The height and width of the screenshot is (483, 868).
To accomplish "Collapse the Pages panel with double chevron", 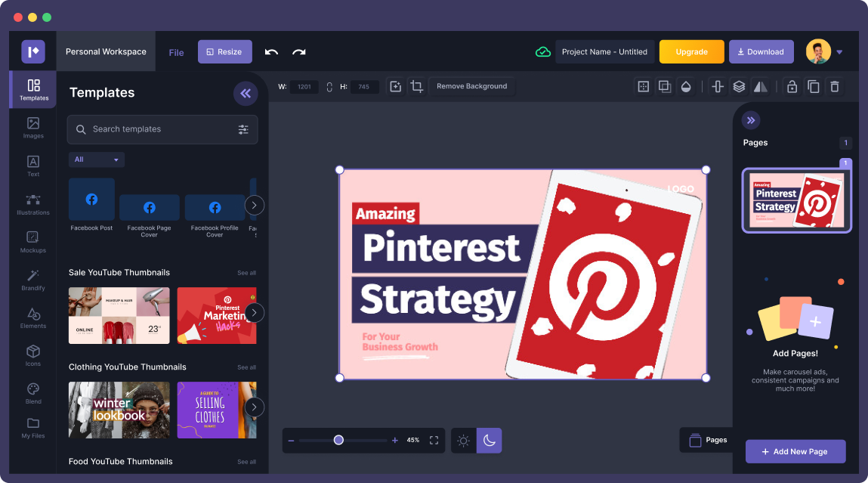I will point(751,120).
